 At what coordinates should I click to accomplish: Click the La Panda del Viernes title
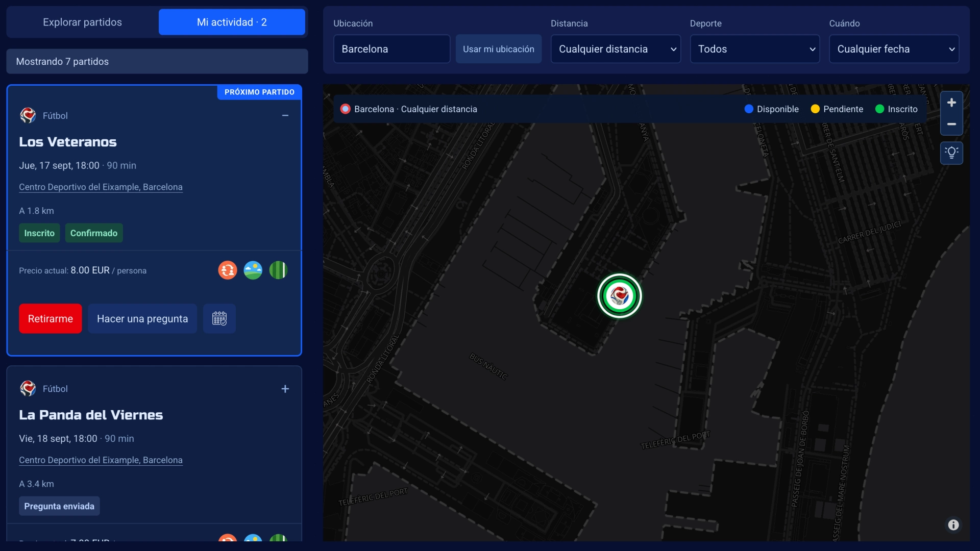[91, 415]
